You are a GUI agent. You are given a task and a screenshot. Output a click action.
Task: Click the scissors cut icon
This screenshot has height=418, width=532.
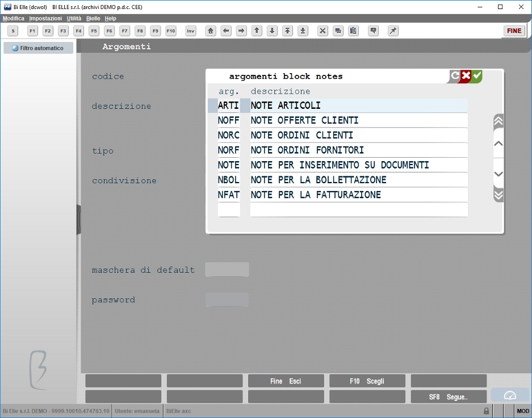pos(322,31)
